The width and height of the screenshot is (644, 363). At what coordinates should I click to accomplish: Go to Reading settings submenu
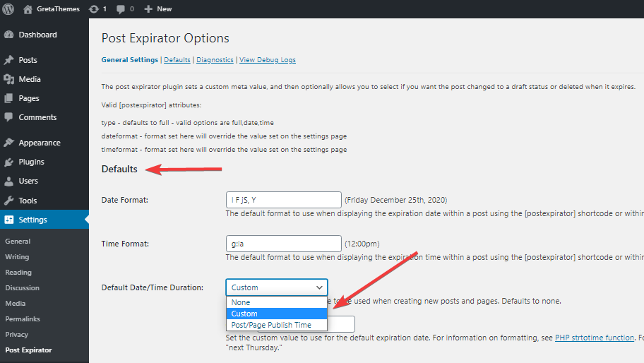pos(18,273)
